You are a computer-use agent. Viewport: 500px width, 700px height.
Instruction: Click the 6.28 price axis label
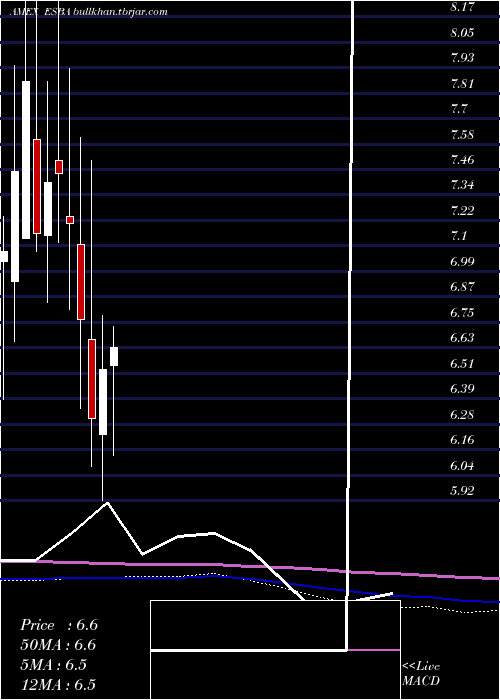click(x=462, y=414)
